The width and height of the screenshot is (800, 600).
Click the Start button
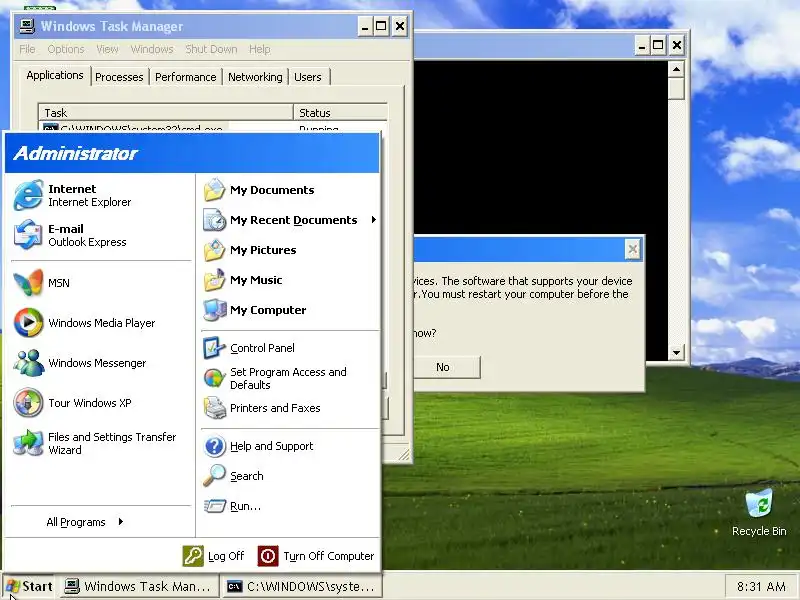point(29,586)
